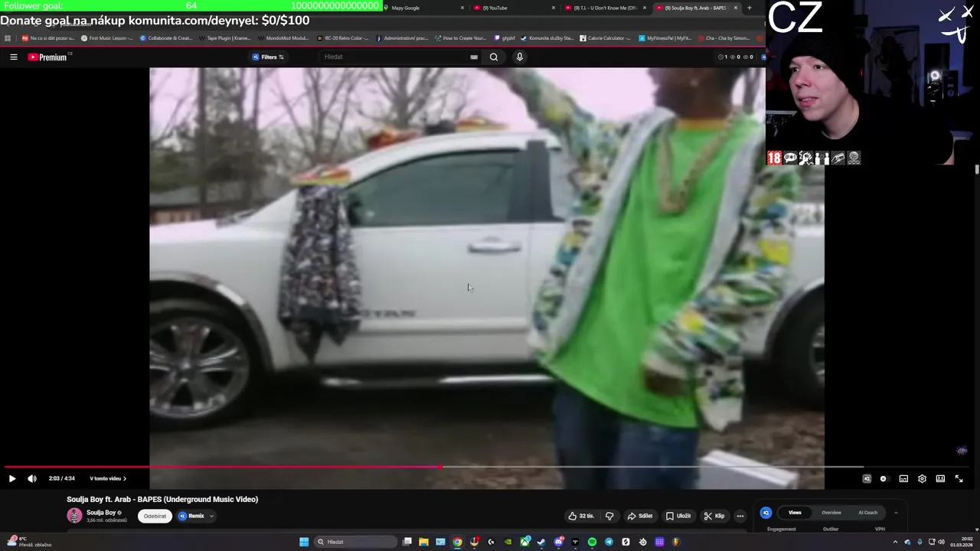Open the 'Calorie Calculator' bookmark
980x551 pixels.
tap(605, 37)
